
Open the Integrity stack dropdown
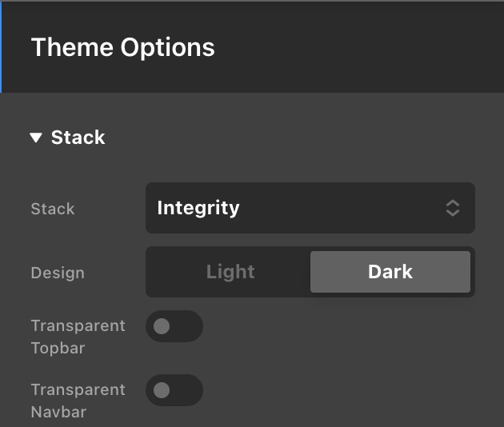coord(310,208)
